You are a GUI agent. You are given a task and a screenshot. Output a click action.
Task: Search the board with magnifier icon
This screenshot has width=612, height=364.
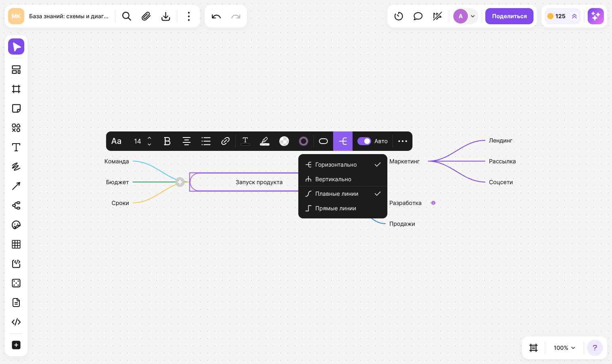127,16
